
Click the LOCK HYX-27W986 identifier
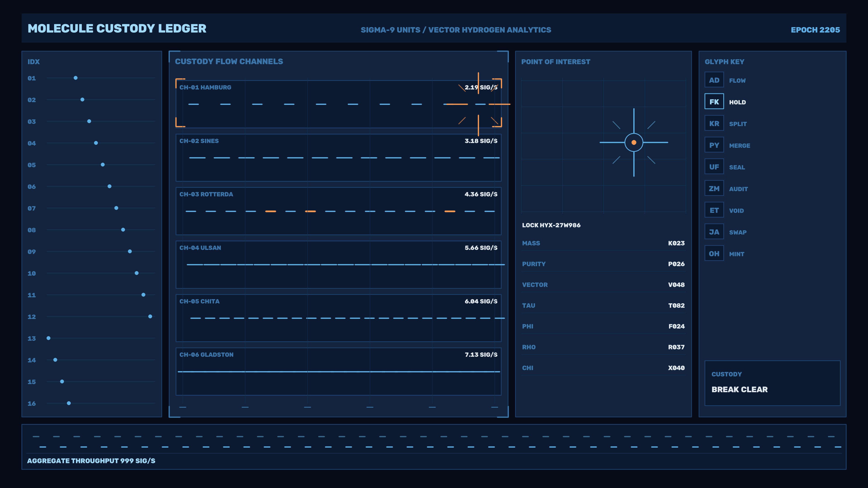pos(551,225)
